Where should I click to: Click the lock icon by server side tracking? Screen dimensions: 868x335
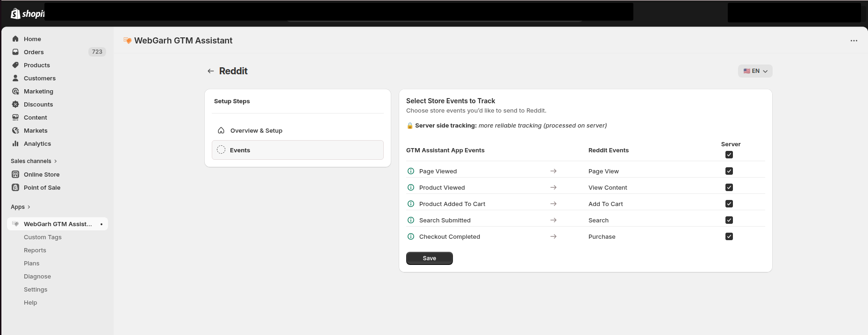pyautogui.click(x=410, y=126)
